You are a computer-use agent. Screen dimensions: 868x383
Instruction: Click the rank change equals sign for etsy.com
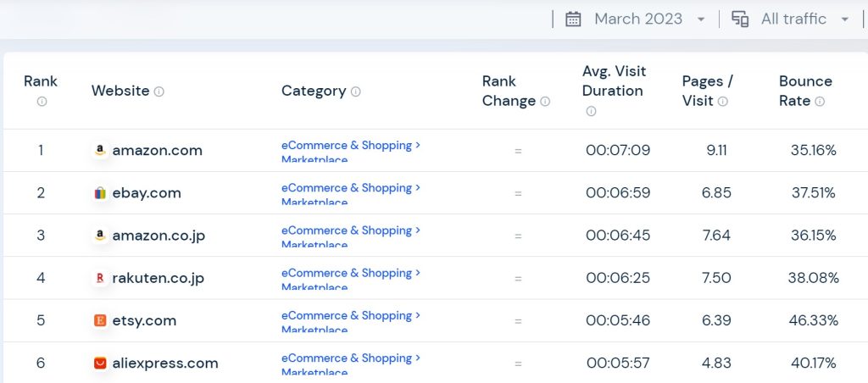pos(518,321)
